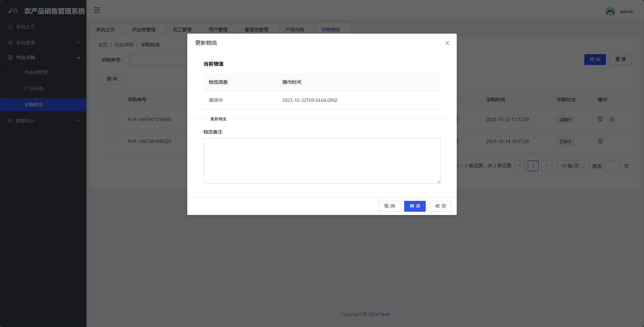Click the 删除 delete button
The width and height of the screenshot is (644, 327).
(112, 79)
